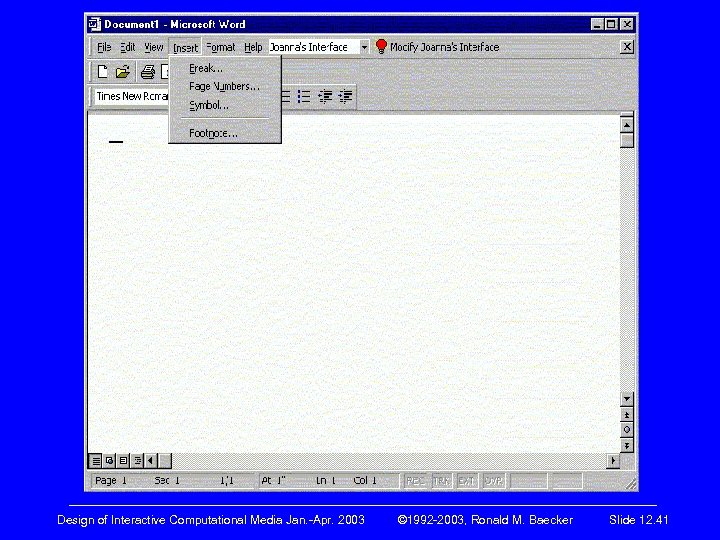Image resolution: width=720 pixels, height=540 pixels.
Task: Switch to Page Layout view
Action: (123, 460)
